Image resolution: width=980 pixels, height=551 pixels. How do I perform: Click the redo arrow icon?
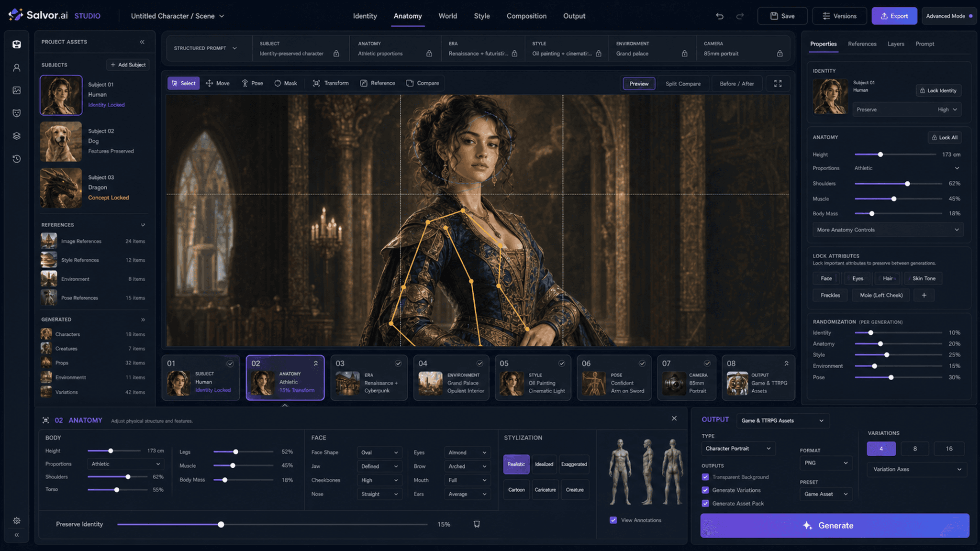(x=740, y=16)
